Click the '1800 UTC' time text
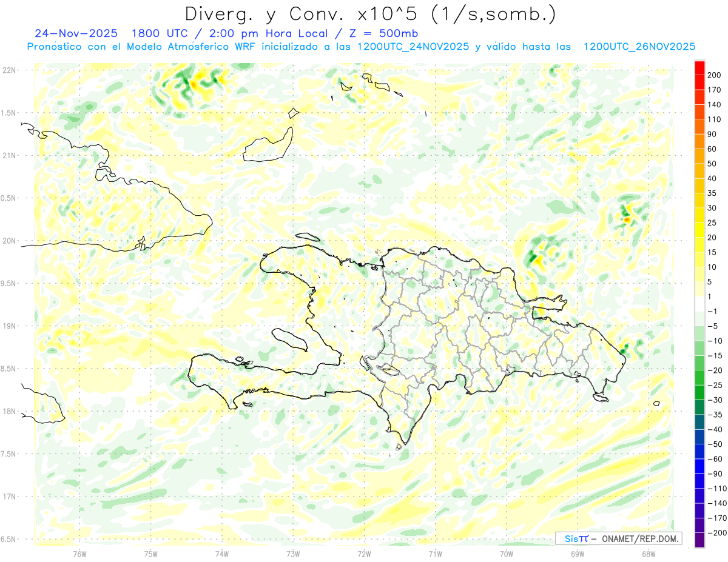The width and height of the screenshot is (728, 562). pyautogui.click(x=159, y=33)
